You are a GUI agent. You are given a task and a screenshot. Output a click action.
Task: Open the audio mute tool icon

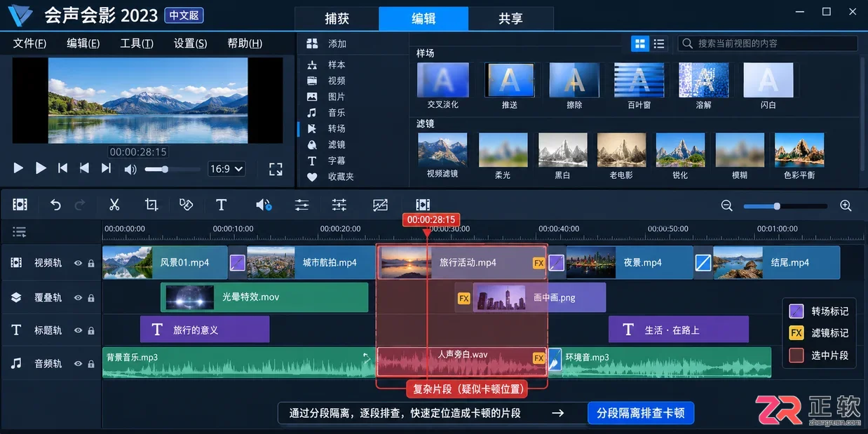(264, 205)
